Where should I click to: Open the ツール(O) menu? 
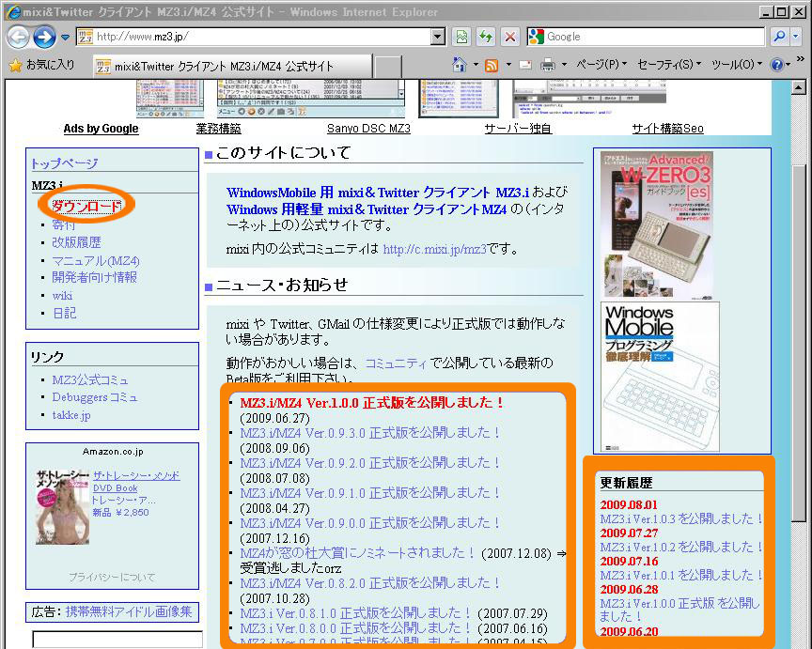737,65
